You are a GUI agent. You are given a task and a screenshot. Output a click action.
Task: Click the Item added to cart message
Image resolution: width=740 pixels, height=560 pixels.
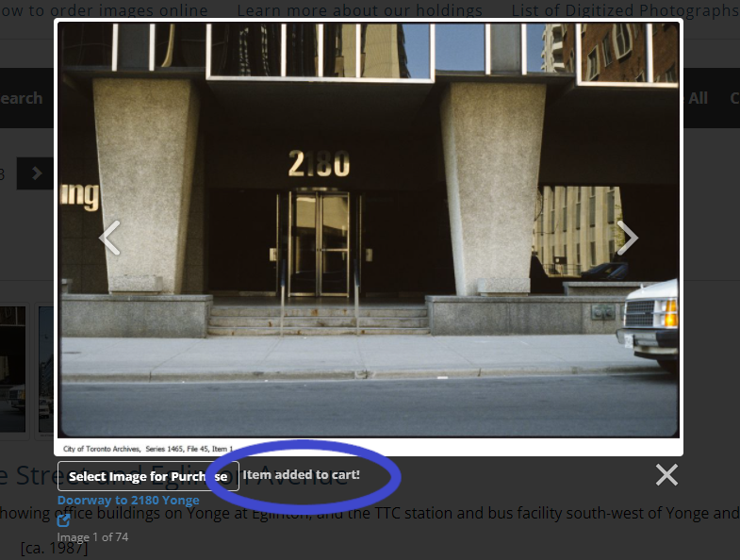[x=301, y=474]
